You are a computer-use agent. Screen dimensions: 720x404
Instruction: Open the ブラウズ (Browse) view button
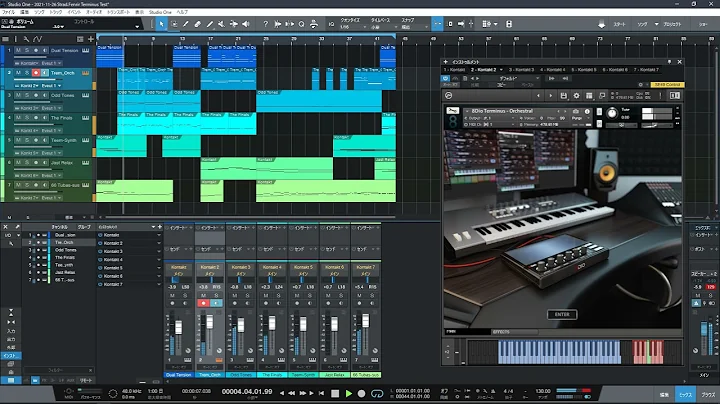pyautogui.click(x=708, y=394)
